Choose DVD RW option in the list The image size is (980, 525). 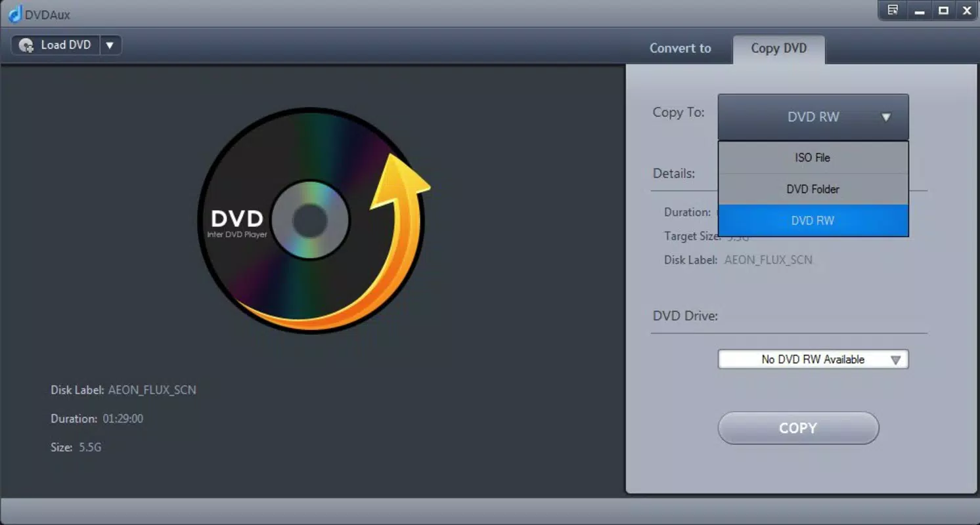pos(813,220)
